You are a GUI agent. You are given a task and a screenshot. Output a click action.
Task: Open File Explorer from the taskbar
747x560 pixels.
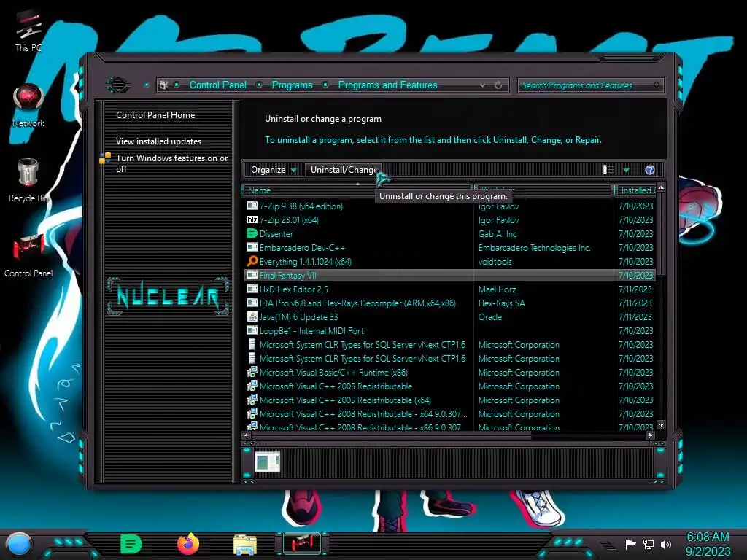[x=245, y=545]
